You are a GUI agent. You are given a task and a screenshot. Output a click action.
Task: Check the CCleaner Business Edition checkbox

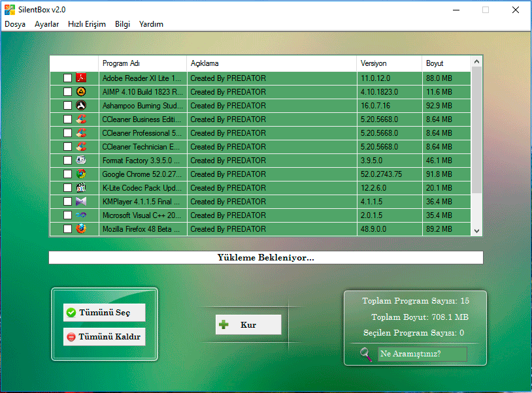(x=68, y=119)
